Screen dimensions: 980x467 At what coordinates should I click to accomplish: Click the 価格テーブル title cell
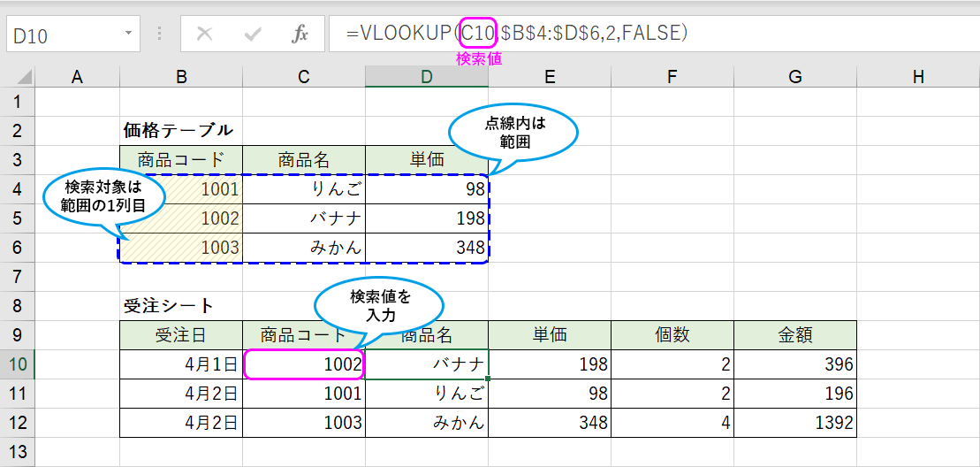179,131
